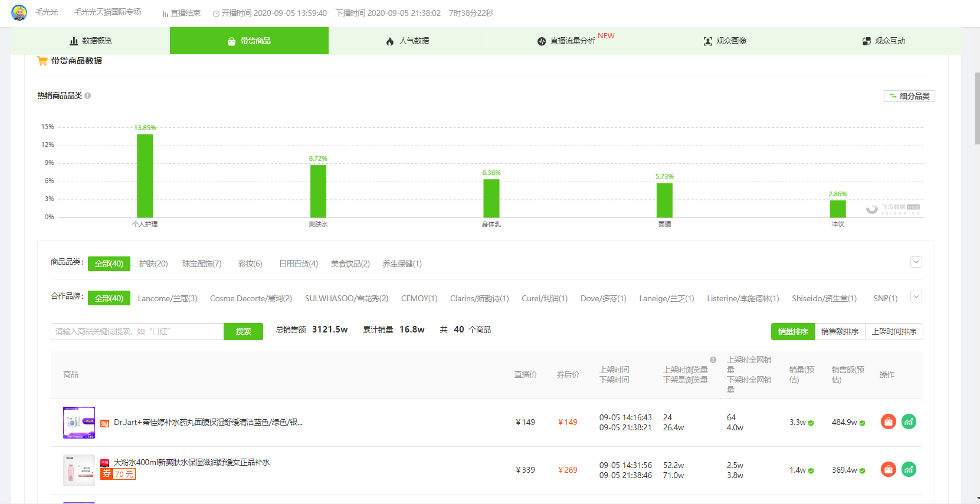Click verified icon next to 3.3w sales
Image resolution: width=980 pixels, height=504 pixels.
[811, 423]
